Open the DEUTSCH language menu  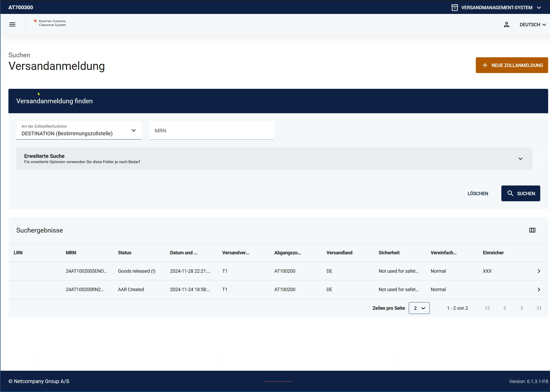pyautogui.click(x=533, y=24)
